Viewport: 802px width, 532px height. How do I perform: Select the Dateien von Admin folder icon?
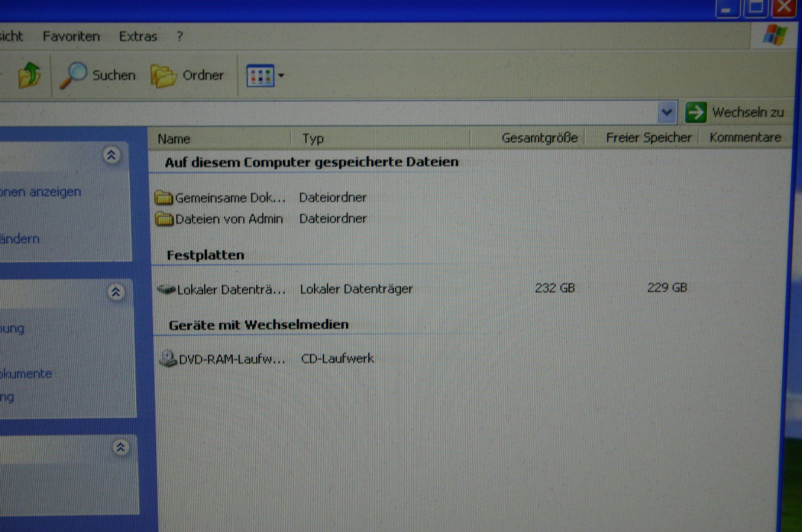click(x=164, y=219)
